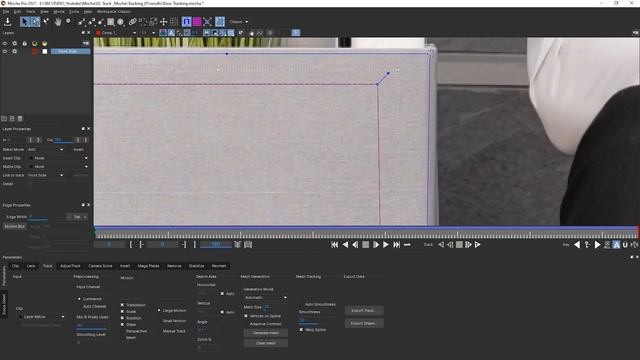This screenshot has height=360, width=640.
Task: Click the Edge Width Set button
Action: (x=77, y=217)
